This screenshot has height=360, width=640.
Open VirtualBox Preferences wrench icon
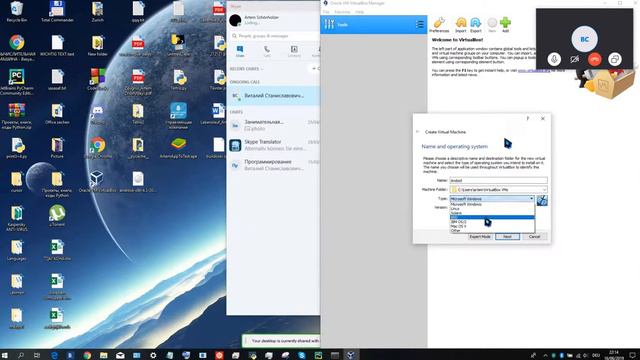(439, 24)
